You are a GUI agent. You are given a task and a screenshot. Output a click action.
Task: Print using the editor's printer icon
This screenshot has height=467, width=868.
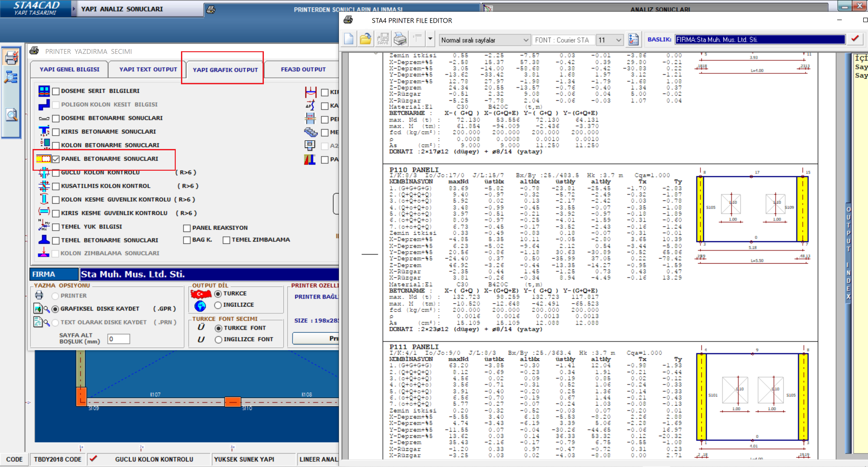tap(400, 40)
